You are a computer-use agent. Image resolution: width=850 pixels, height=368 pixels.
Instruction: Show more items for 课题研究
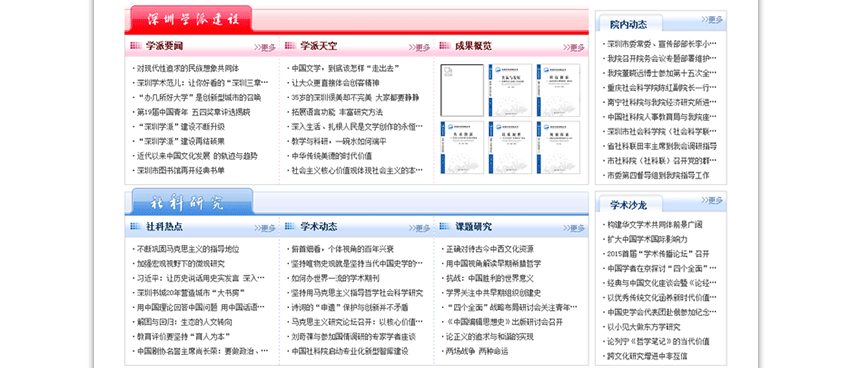[x=574, y=228]
